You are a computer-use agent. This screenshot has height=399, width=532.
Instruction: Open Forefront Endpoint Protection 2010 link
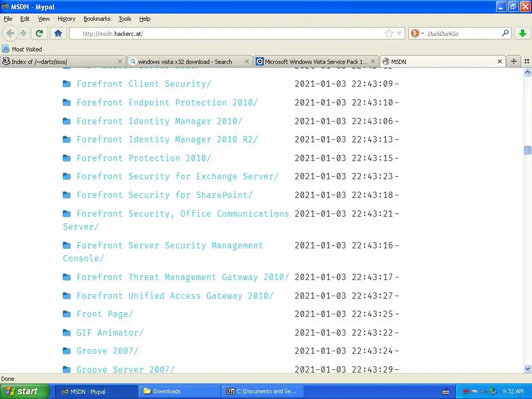tap(167, 102)
